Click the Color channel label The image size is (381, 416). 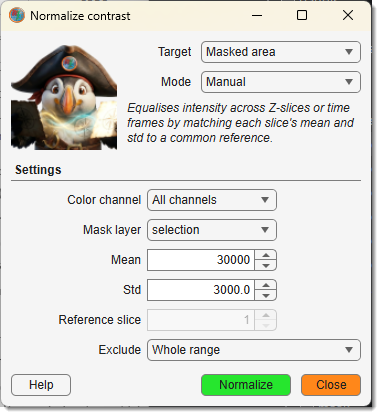click(104, 200)
